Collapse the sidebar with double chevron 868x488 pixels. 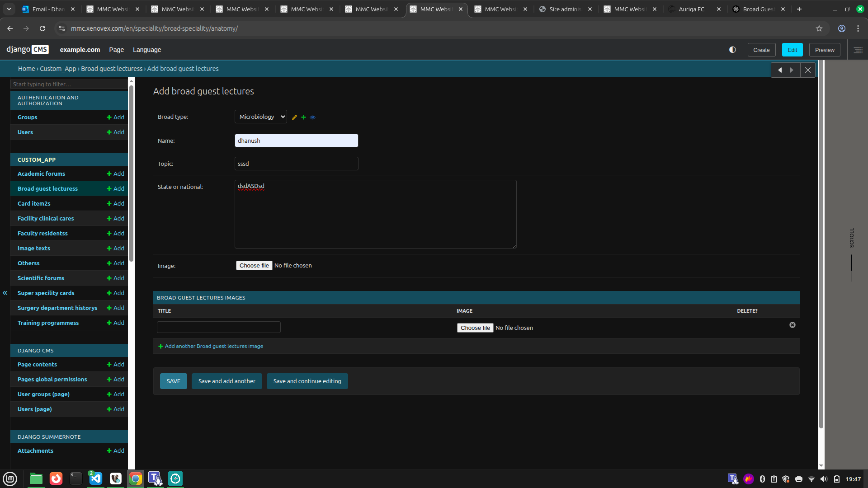tap(5, 293)
